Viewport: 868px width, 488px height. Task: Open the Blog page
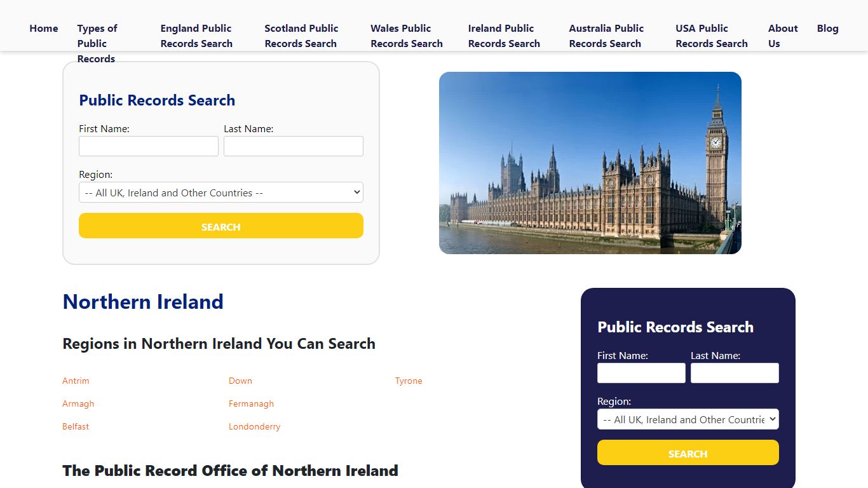click(x=827, y=29)
